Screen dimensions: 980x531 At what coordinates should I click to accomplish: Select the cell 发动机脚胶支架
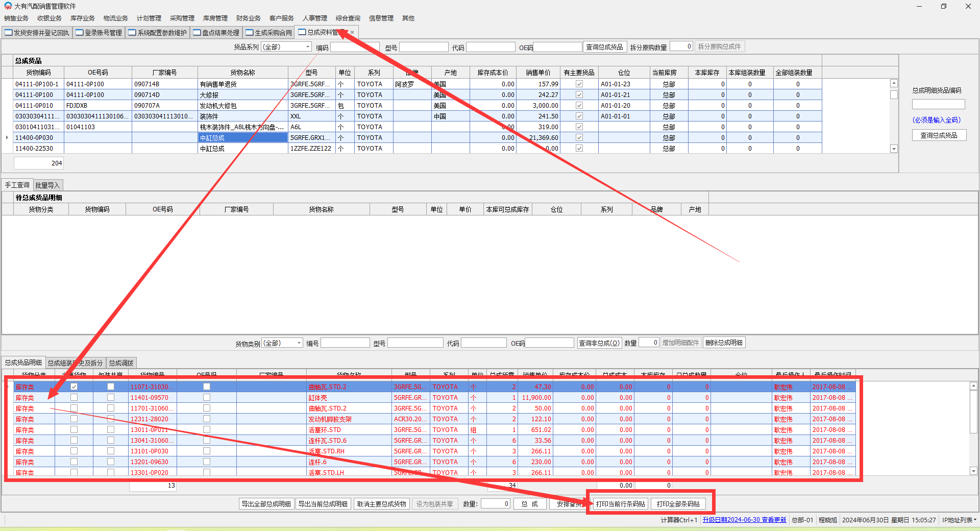pos(349,419)
